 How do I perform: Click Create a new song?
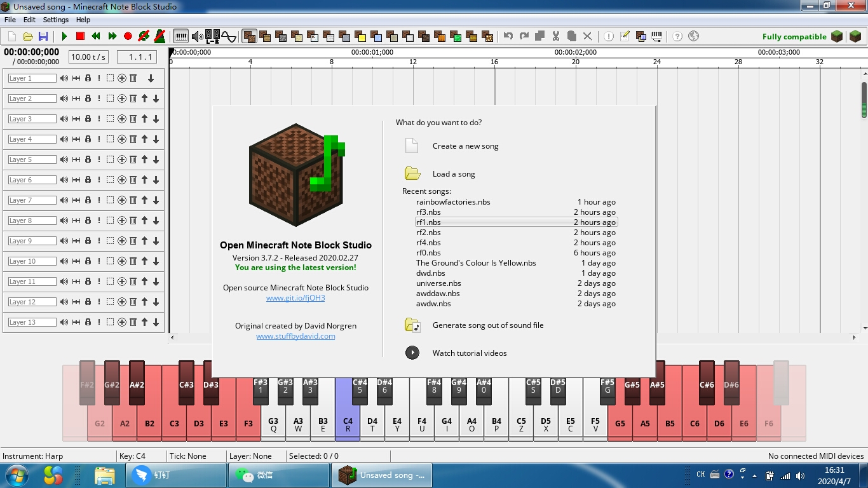[466, 146]
